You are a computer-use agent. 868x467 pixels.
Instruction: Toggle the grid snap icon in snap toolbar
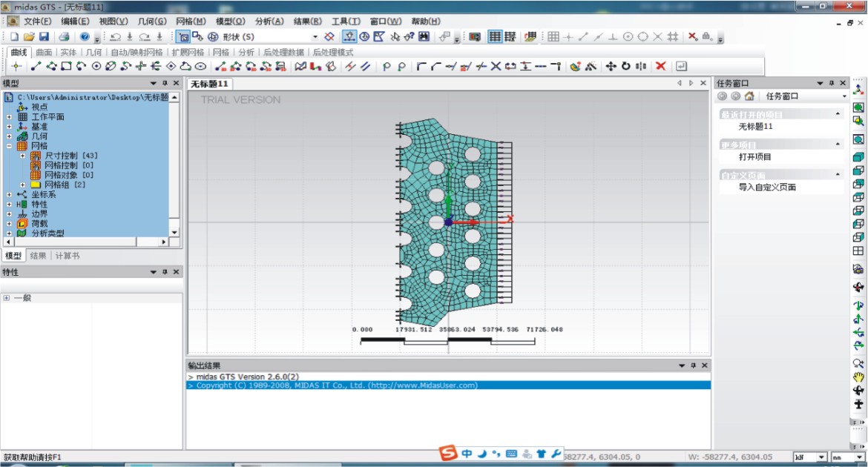click(553, 36)
